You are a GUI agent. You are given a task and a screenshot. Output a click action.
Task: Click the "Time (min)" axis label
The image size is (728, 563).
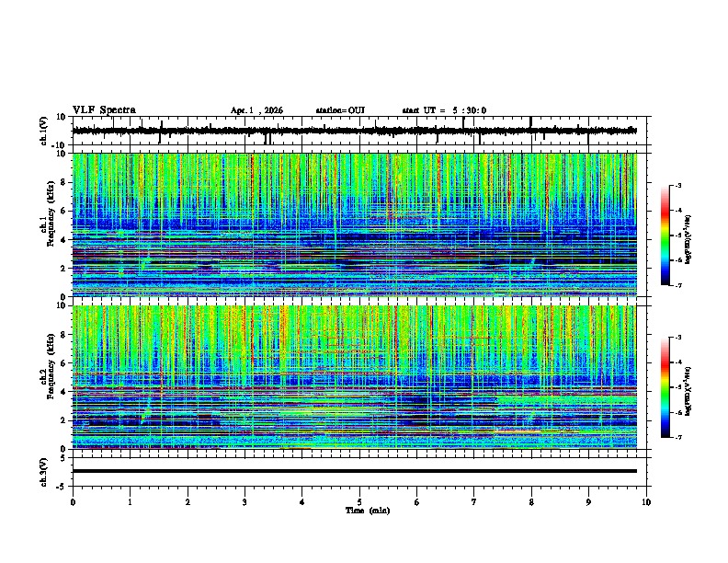[x=368, y=511]
